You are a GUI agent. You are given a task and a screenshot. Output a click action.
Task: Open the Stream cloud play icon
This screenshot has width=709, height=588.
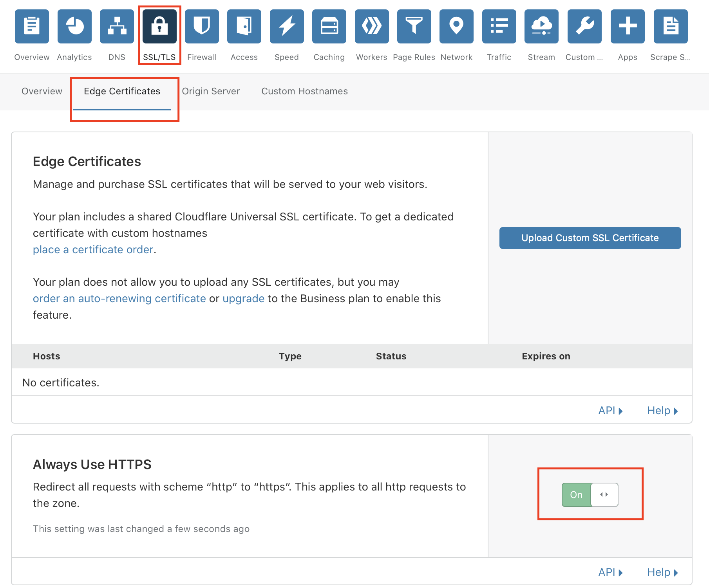coord(541,26)
